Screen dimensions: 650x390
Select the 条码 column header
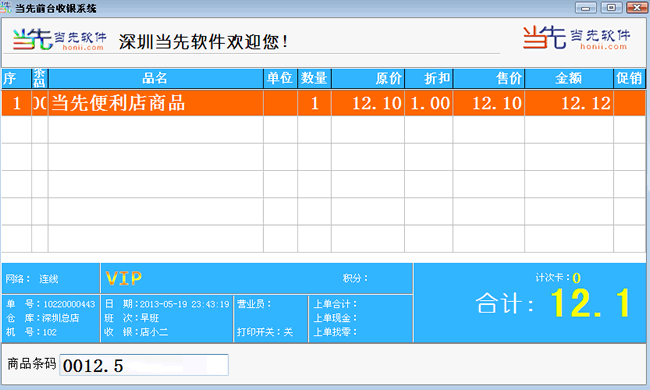pyautogui.click(x=40, y=78)
